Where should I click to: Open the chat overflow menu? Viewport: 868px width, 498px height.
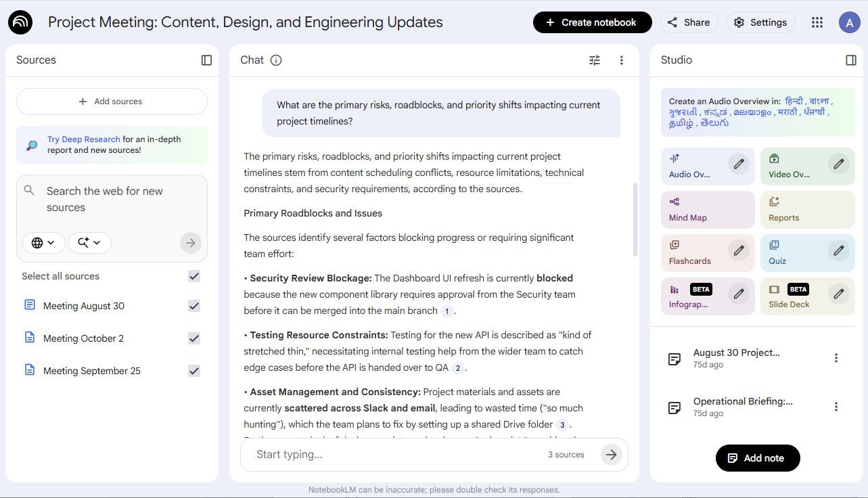pos(621,60)
